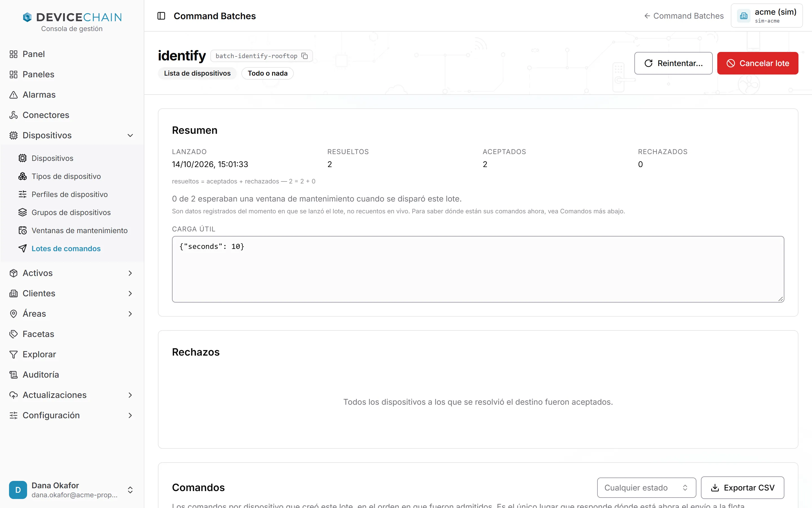Image resolution: width=812 pixels, height=508 pixels.
Task: Click the Paneles grid icon
Action: 14,74
